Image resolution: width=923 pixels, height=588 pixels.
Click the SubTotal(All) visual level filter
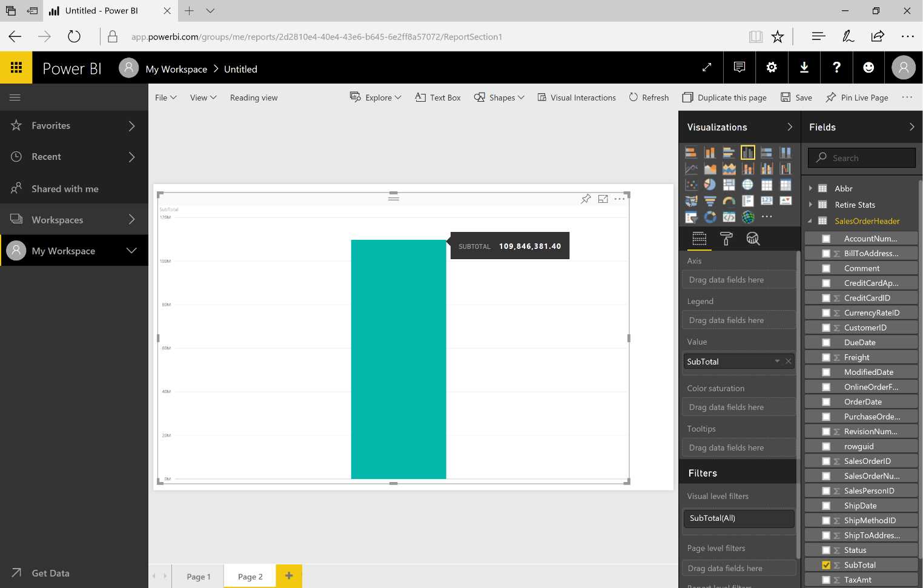coord(738,518)
